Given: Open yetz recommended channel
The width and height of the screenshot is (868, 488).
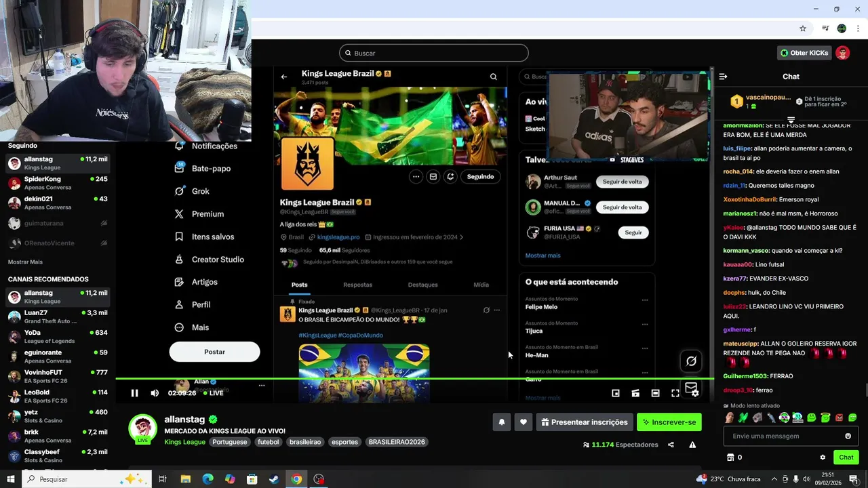Looking at the screenshot, I should coord(58,416).
